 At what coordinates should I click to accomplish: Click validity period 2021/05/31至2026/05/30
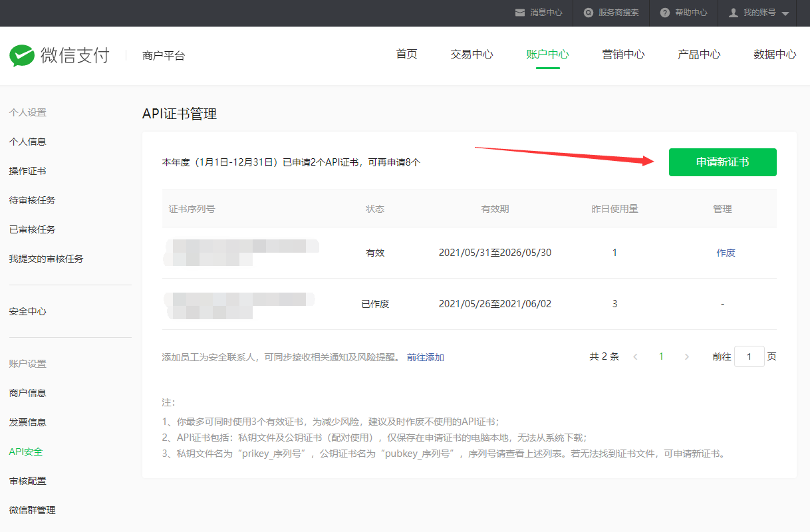[495, 253]
